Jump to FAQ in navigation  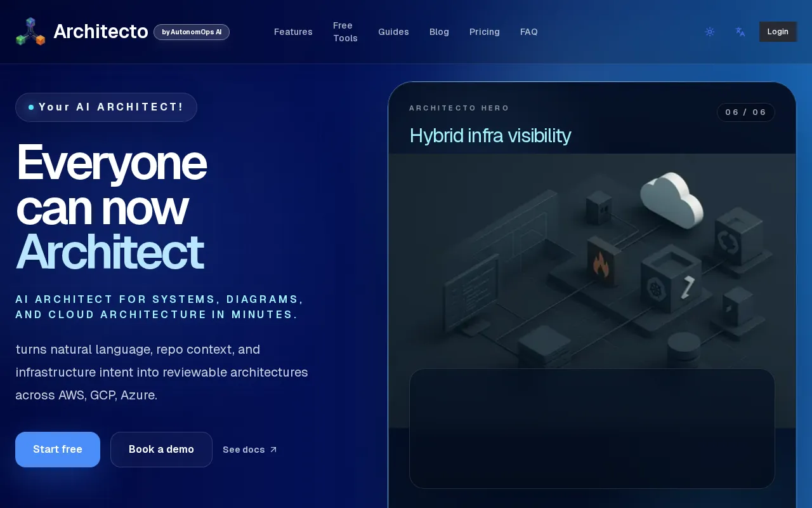pos(529,32)
